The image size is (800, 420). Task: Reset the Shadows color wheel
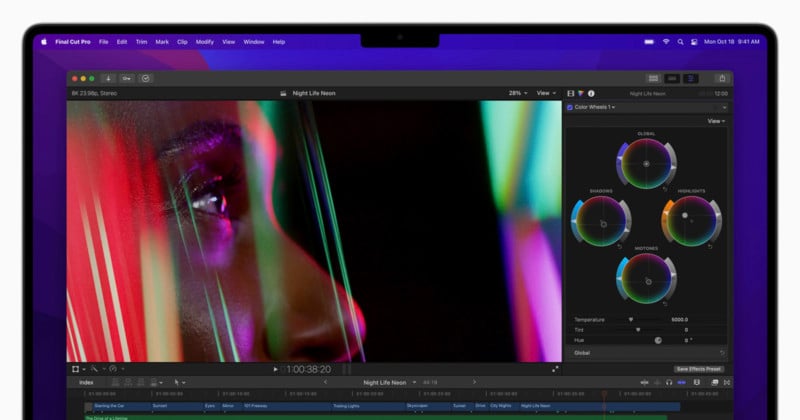(620, 246)
